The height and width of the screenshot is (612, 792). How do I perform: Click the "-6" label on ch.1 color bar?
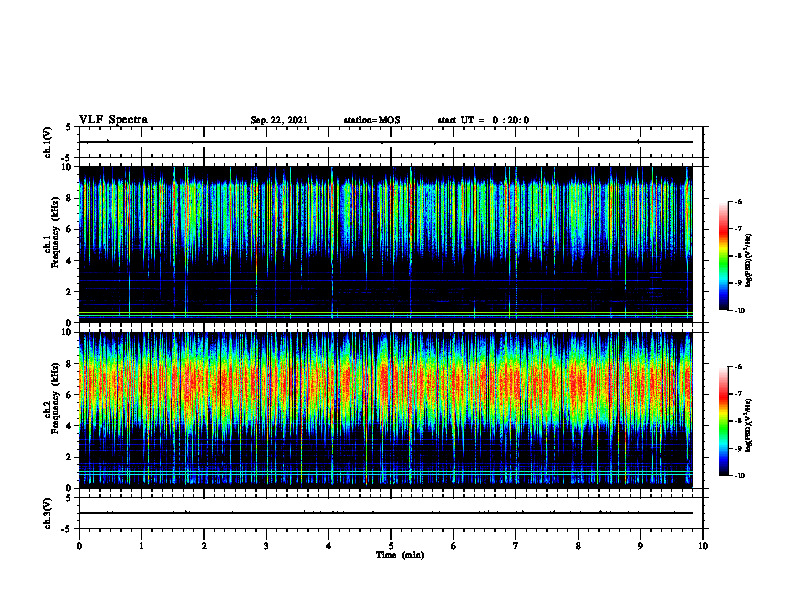(x=738, y=201)
